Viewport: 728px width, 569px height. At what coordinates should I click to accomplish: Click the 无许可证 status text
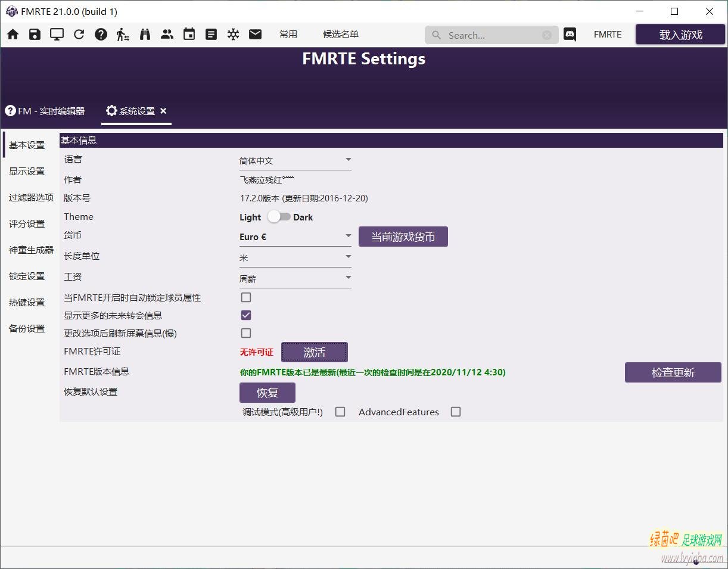tap(256, 352)
